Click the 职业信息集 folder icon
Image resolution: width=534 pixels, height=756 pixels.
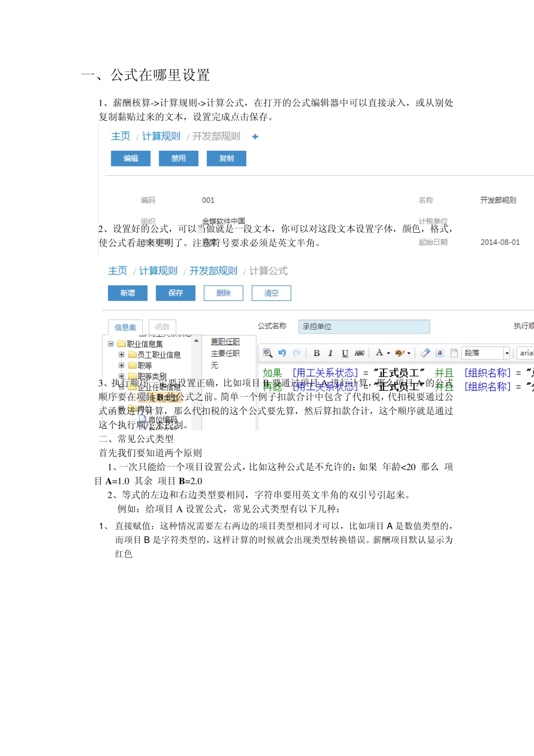[121, 344]
